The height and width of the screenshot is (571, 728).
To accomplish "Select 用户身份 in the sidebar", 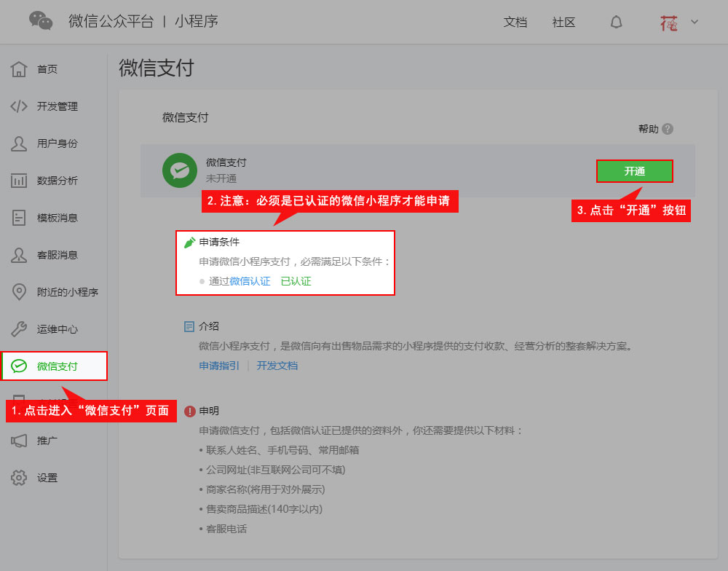I will [57, 143].
